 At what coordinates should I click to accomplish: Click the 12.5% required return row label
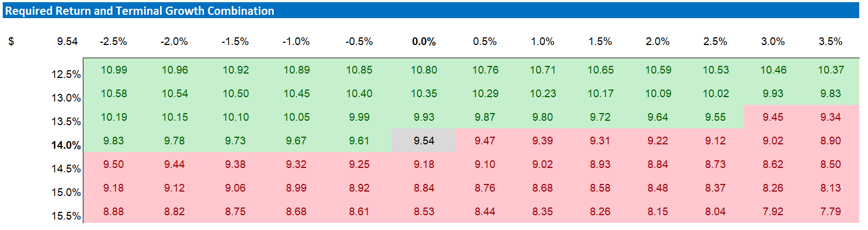click(x=66, y=75)
